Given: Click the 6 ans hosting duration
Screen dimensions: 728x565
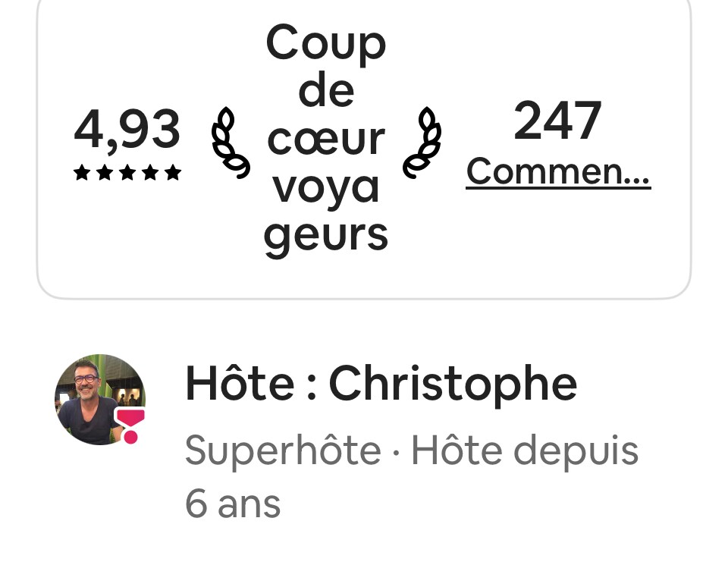Looking at the screenshot, I should (x=233, y=504).
